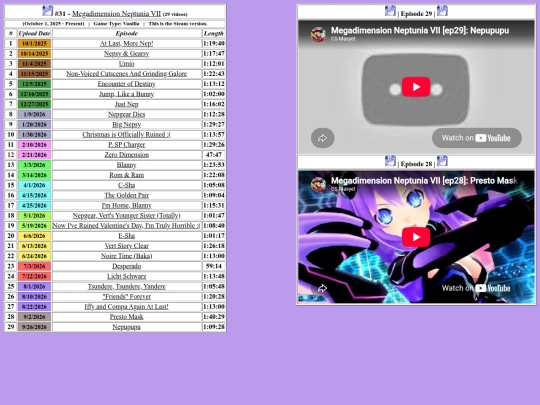Click the icon left of the Episode 29 label

pyautogui.click(x=390, y=11)
